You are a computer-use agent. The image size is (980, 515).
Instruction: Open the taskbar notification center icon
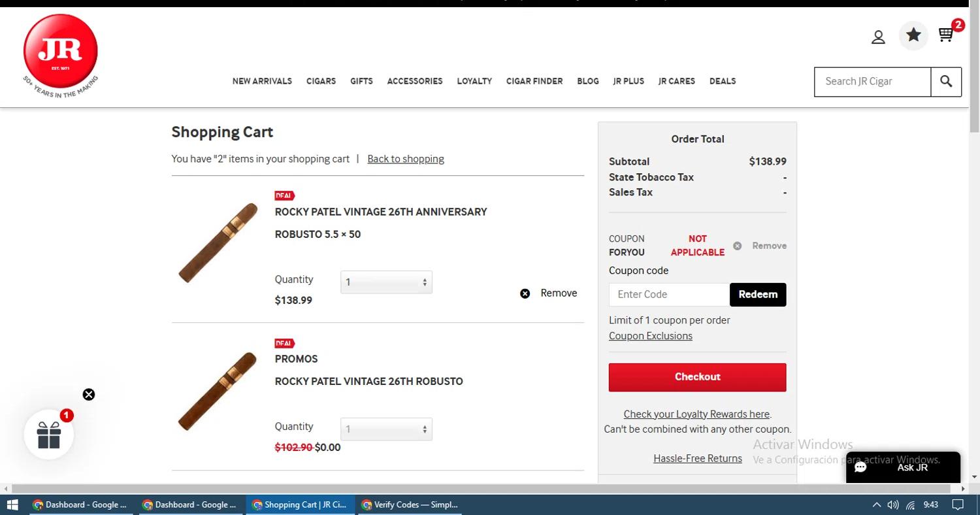(x=958, y=505)
